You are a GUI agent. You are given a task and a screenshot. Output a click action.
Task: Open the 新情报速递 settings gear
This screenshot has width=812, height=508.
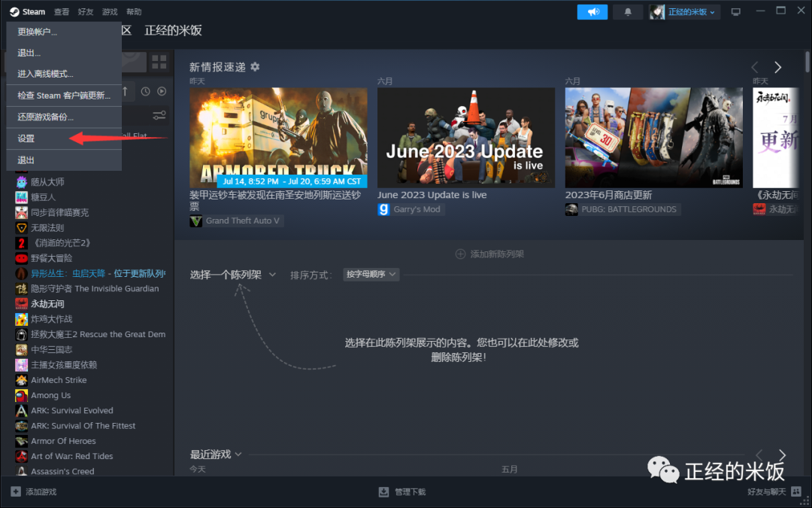[255, 67]
